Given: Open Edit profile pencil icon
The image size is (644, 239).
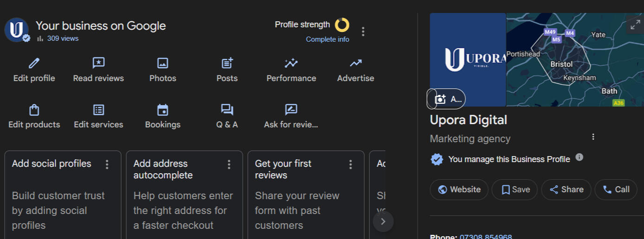Looking at the screenshot, I should (x=34, y=63).
